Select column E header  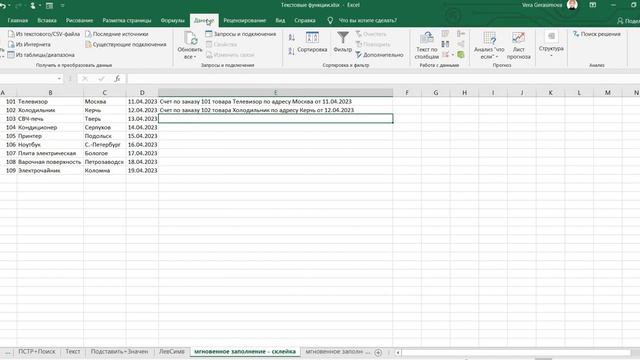click(276, 93)
